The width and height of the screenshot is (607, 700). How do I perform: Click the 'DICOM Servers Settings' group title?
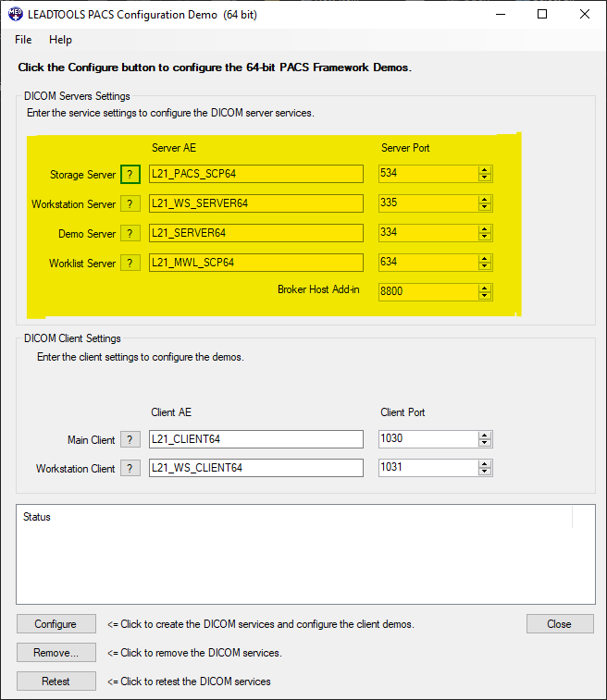(x=77, y=96)
